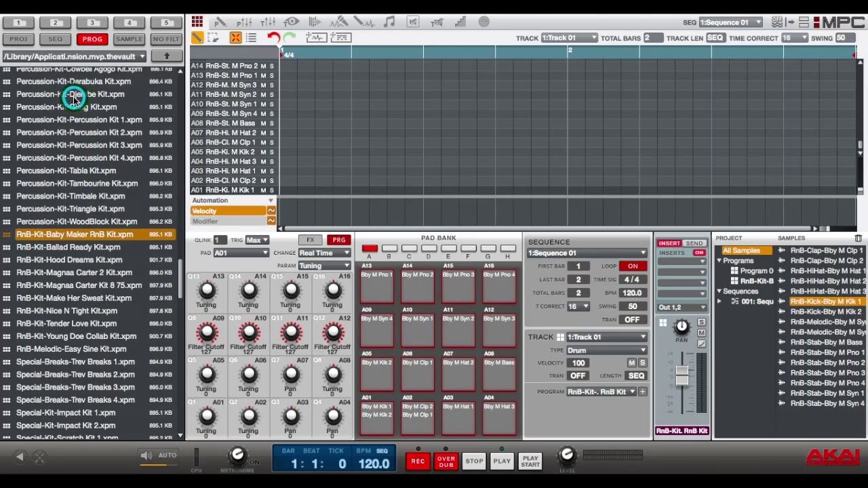Click the PLAY transport button

[502, 461]
